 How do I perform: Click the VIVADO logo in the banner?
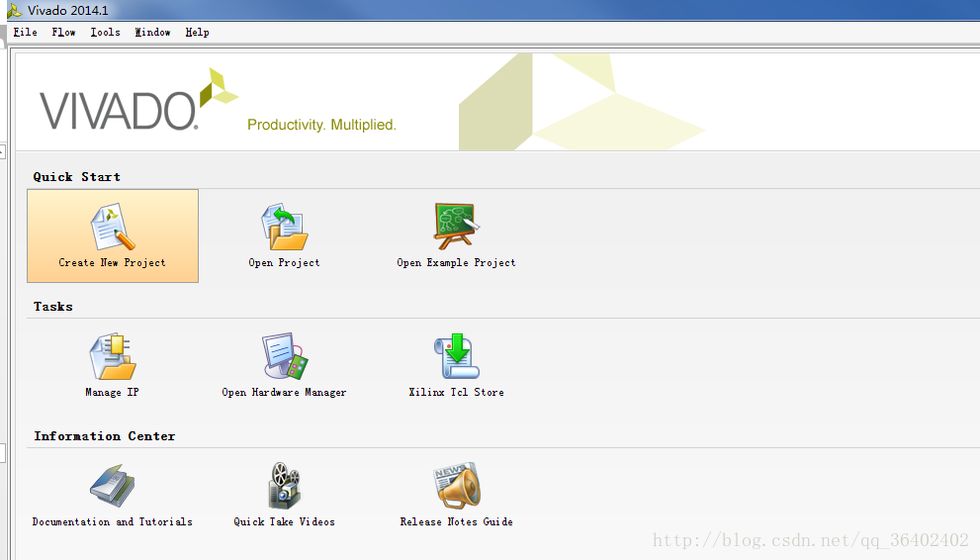pos(138,100)
